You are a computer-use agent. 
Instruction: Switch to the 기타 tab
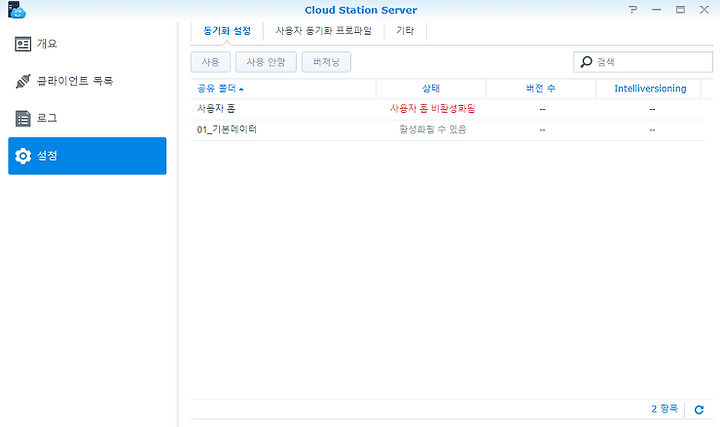tap(405, 31)
